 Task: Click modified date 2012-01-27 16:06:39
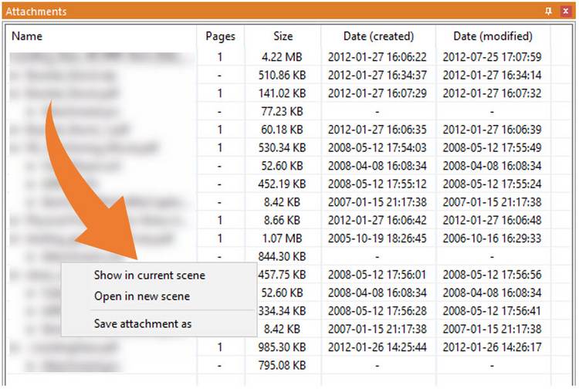click(493, 130)
